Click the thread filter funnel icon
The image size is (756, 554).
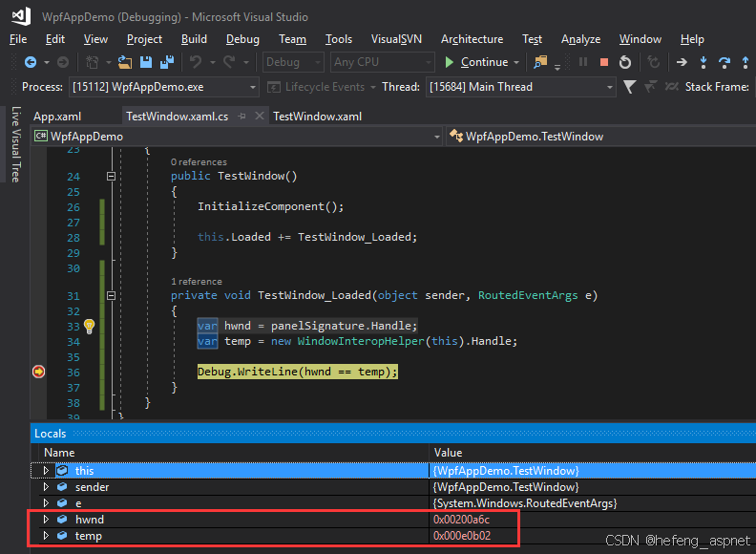pos(629,87)
